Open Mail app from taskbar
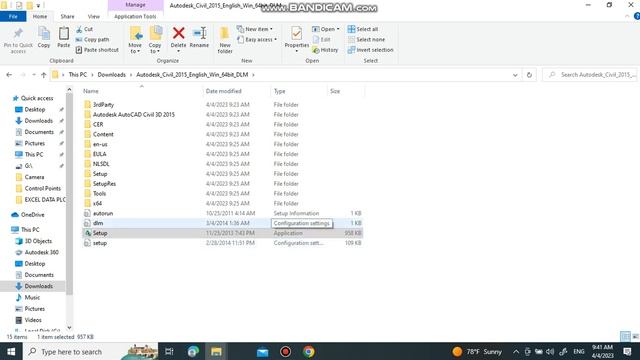The height and width of the screenshot is (360, 640). [262, 351]
